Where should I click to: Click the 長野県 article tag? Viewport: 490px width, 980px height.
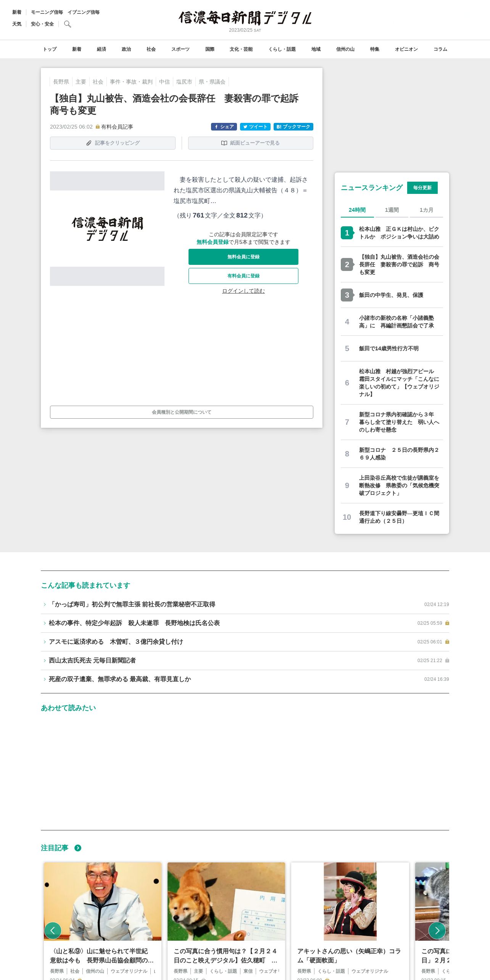click(61, 82)
